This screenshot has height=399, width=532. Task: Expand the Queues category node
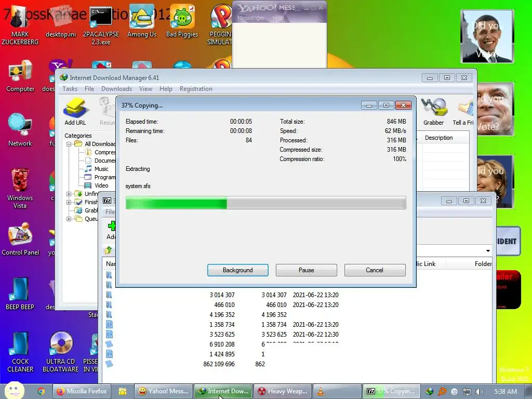[69, 219]
